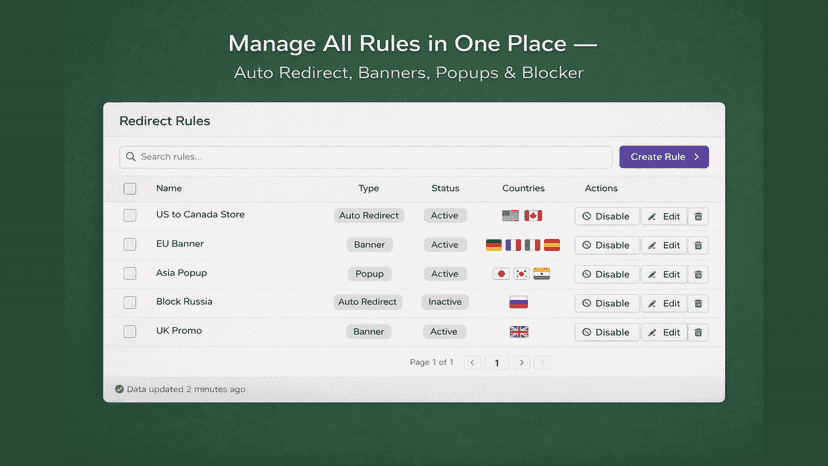This screenshot has width=828, height=466.
Task: Click the Countries column header
Action: pos(523,188)
